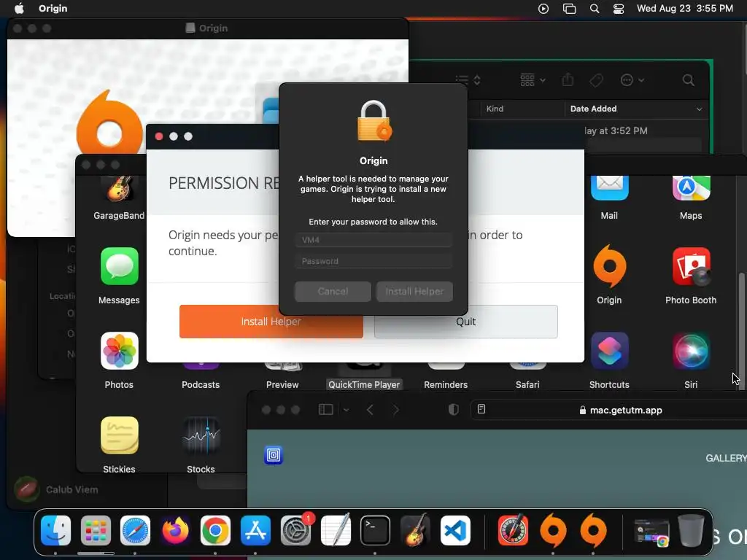Open Messages app icon in Applications window
Image resolution: width=747 pixels, height=560 pixels.
pos(119,266)
